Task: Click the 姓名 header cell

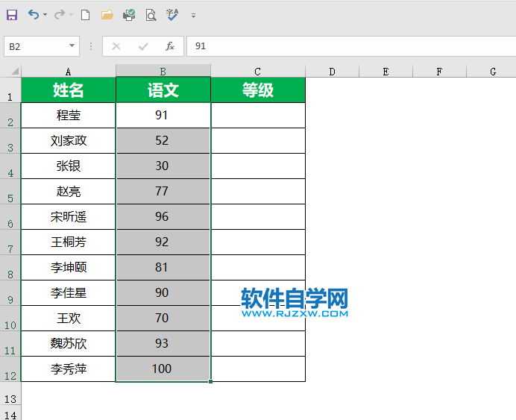Action: [x=69, y=90]
